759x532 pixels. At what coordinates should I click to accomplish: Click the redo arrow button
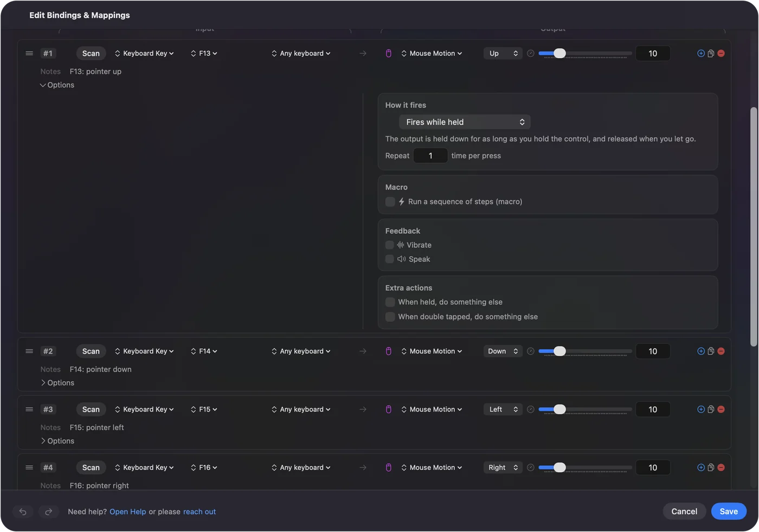(48, 511)
